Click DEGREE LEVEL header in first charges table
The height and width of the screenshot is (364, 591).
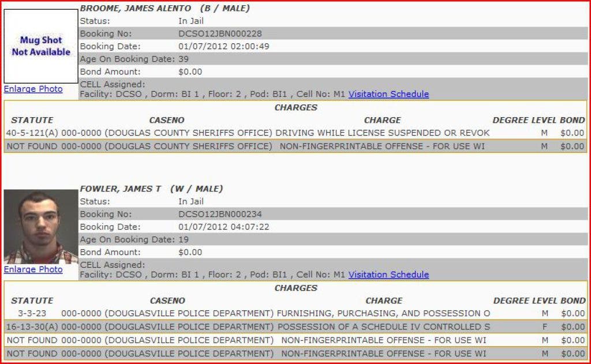point(524,120)
